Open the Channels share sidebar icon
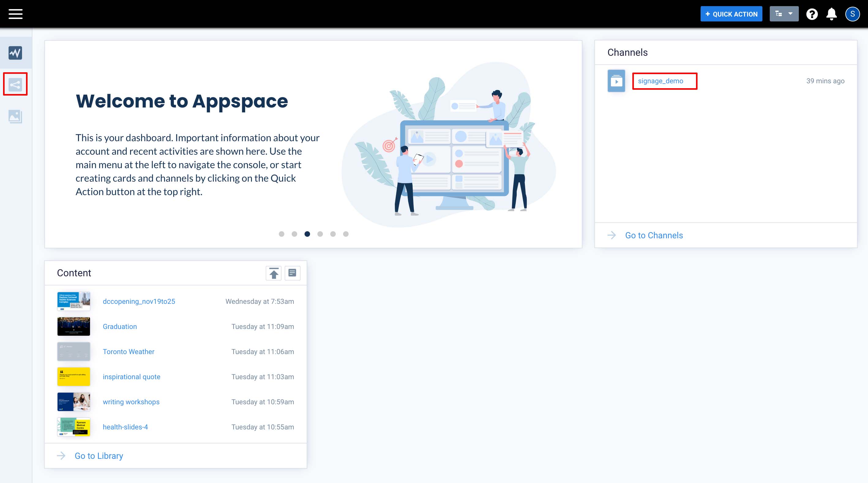868x483 pixels. (x=15, y=84)
